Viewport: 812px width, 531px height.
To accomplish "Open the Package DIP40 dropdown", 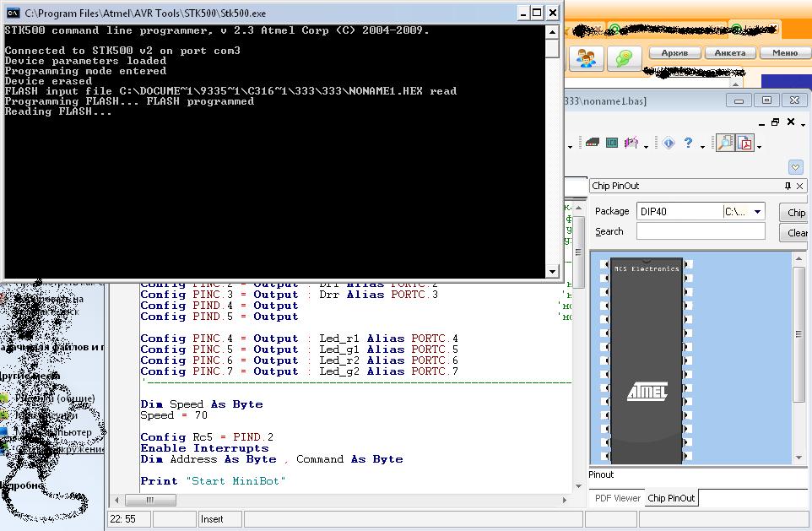I will [x=757, y=212].
